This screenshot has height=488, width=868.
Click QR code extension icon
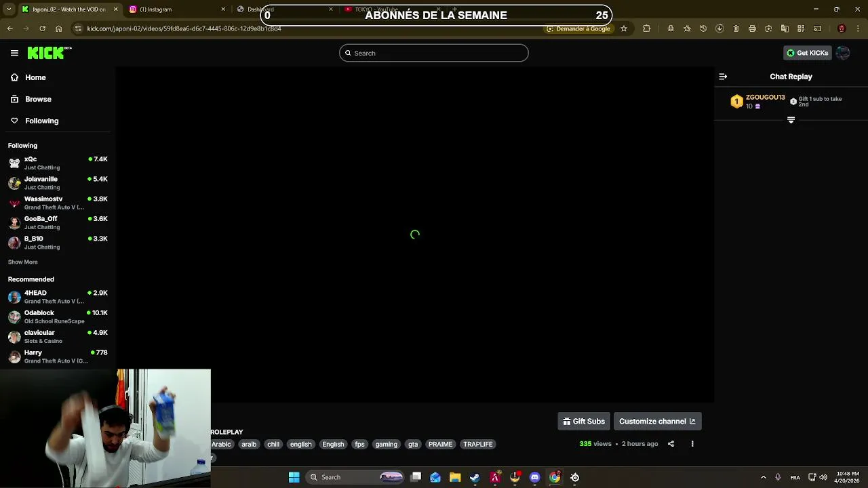(x=801, y=28)
